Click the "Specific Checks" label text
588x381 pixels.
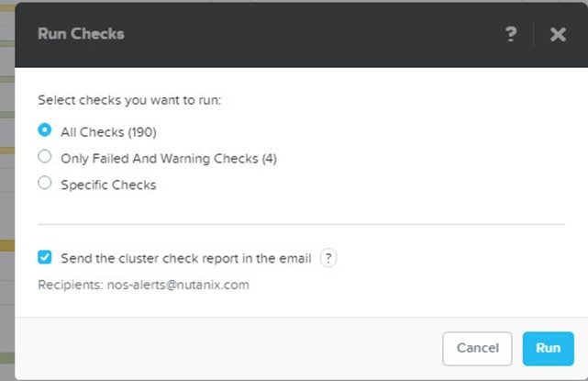coord(109,185)
